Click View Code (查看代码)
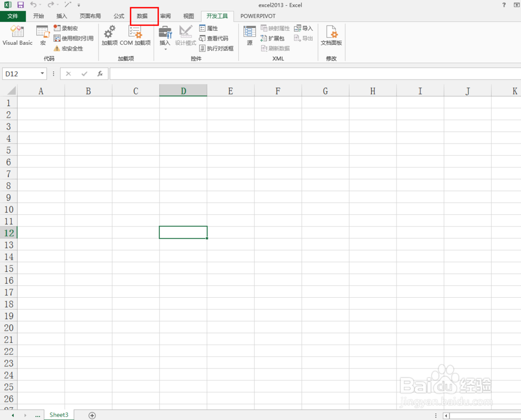The image size is (521, 420). (214, 38)
